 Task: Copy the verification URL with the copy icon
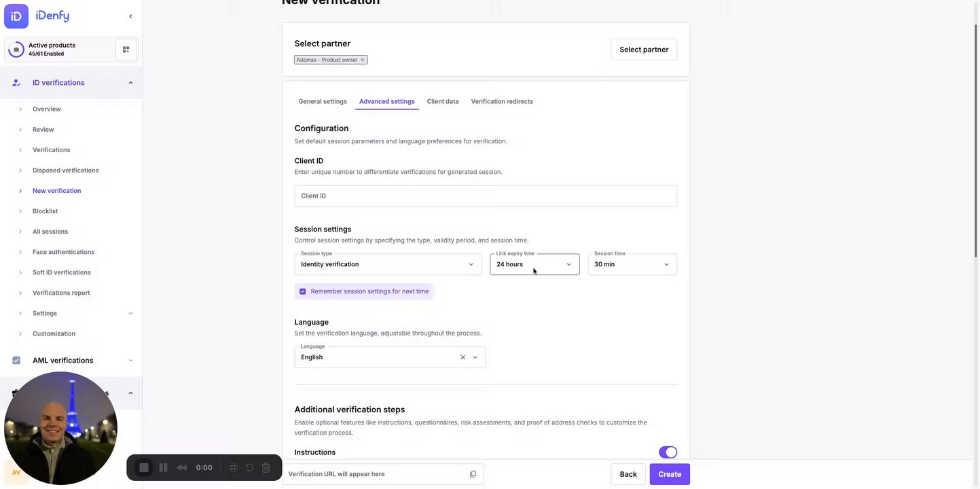pos(473,474)
